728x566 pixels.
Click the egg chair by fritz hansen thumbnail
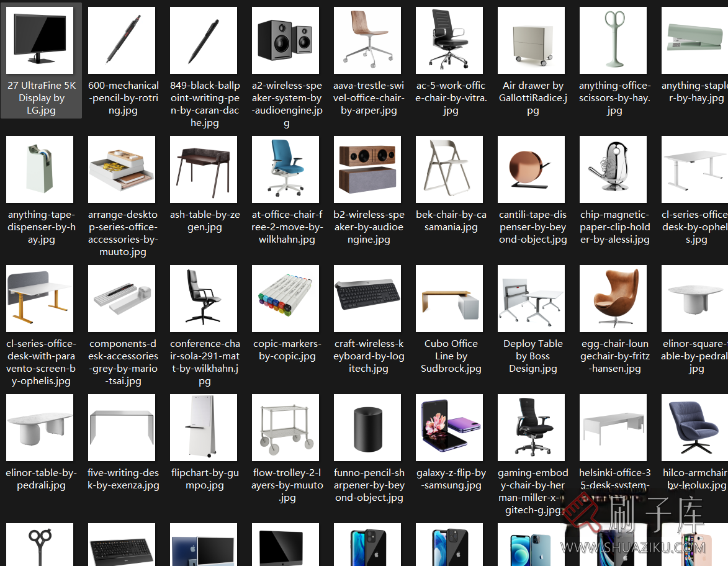614,299
